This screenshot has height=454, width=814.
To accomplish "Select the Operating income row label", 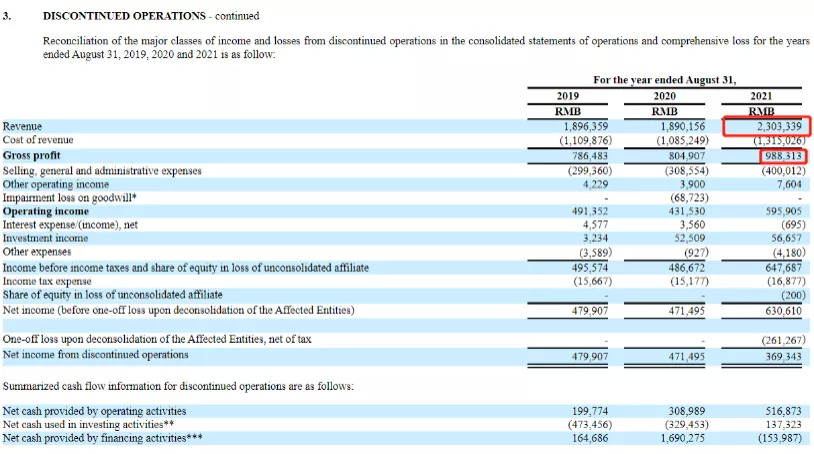I will (46, 211).
